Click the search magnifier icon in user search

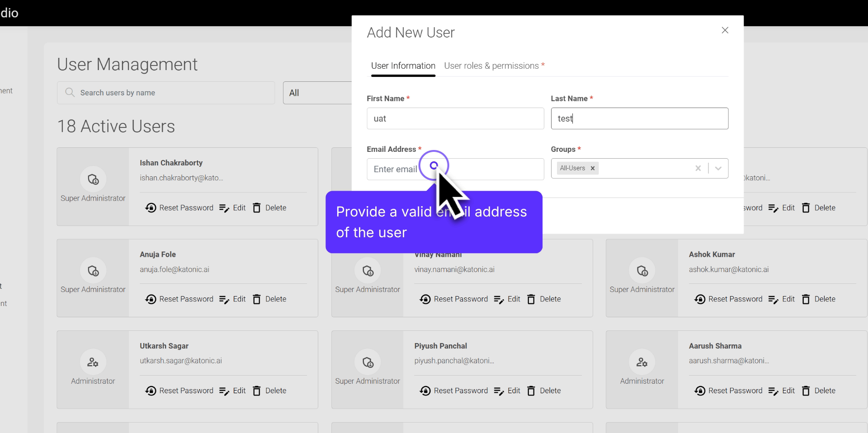[70, 93]
